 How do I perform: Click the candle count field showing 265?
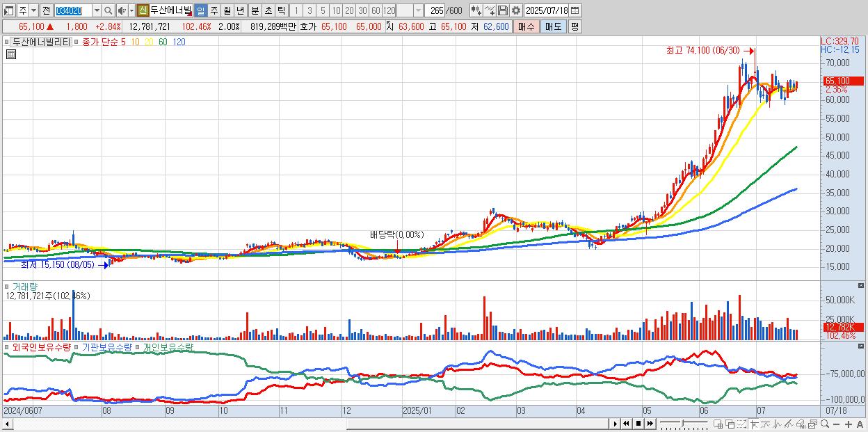[x=436, y=10]
